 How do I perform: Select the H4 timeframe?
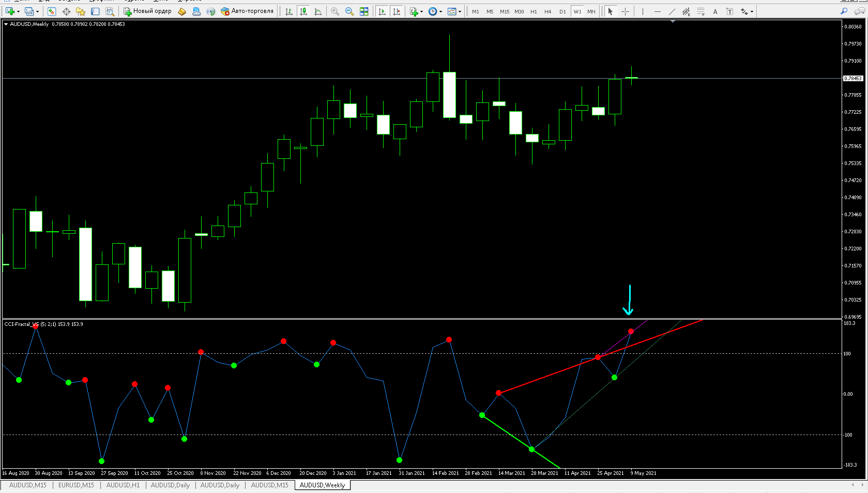[548, 11]
